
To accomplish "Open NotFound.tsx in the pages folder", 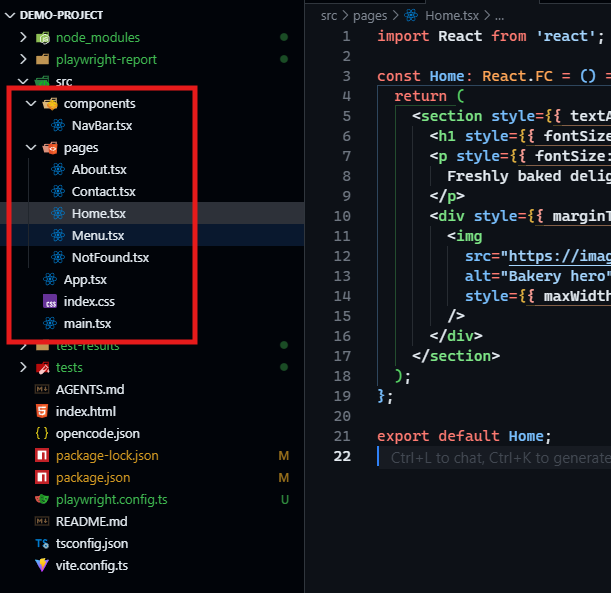I will point(111,257).
